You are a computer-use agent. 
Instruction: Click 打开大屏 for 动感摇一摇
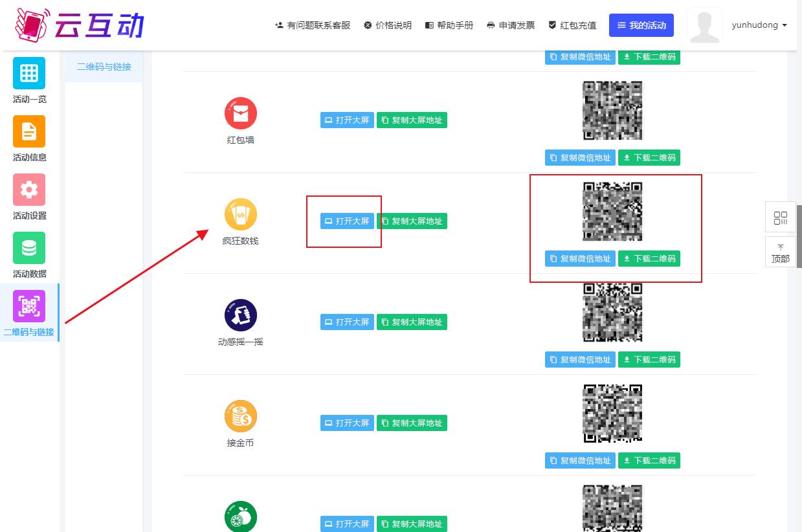pyautogui.click(x=347, y=322)
